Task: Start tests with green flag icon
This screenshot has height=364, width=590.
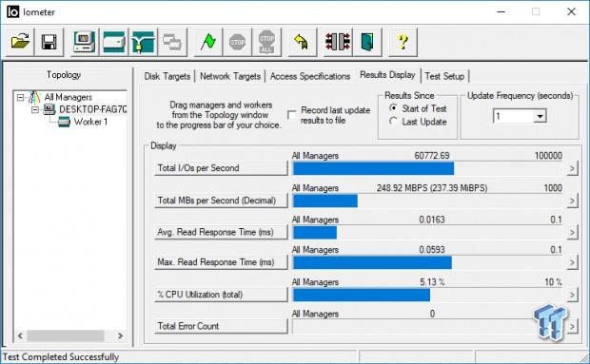Action: click(x=208, y=42)
